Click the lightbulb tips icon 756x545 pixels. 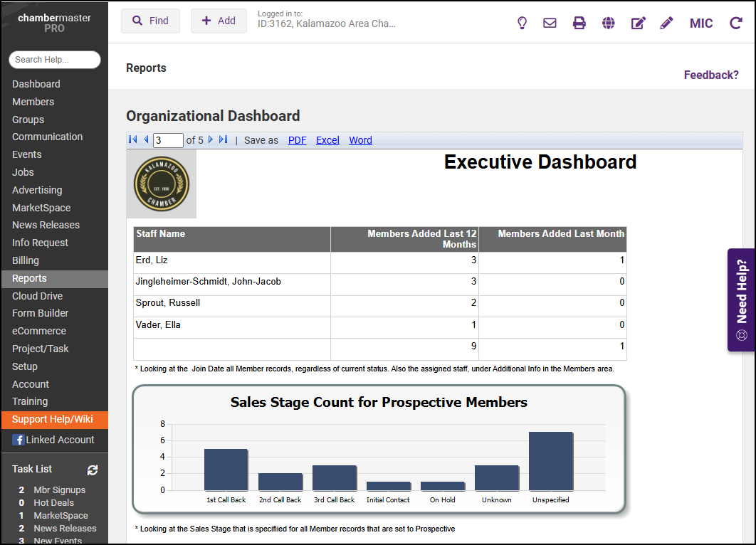[522, 23]
